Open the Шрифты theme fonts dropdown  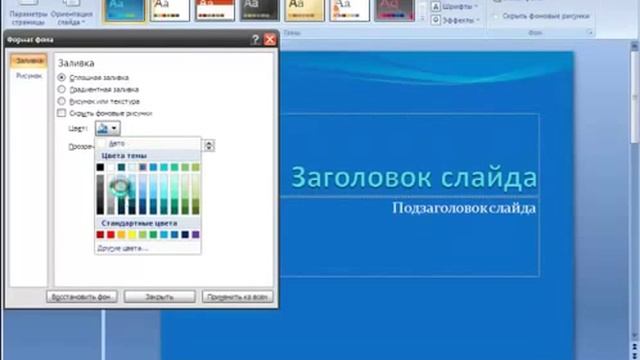[454, 7]
